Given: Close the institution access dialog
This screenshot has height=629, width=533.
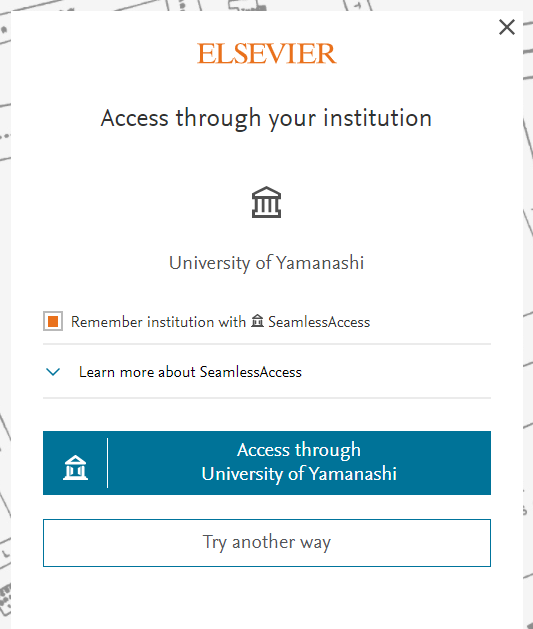Looking at the screenshot, I should [507, 27].
